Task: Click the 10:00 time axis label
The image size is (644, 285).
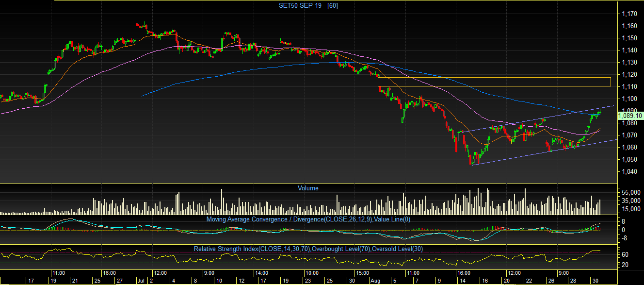Action: tap(312, 273)
